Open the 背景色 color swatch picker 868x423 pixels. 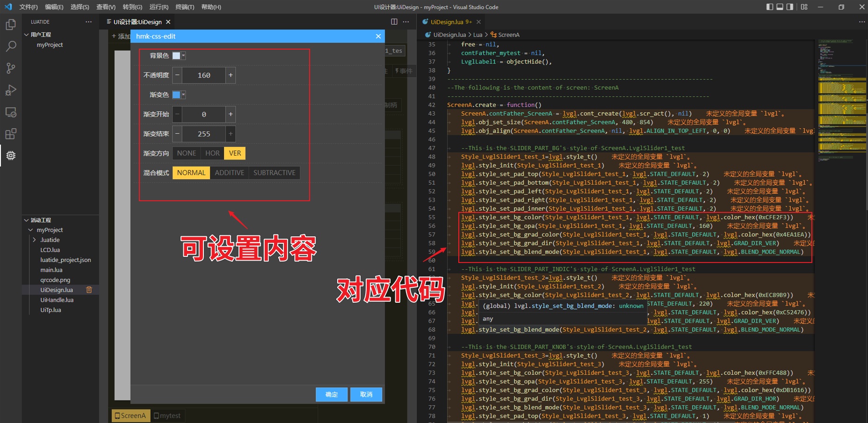point(177,55)
